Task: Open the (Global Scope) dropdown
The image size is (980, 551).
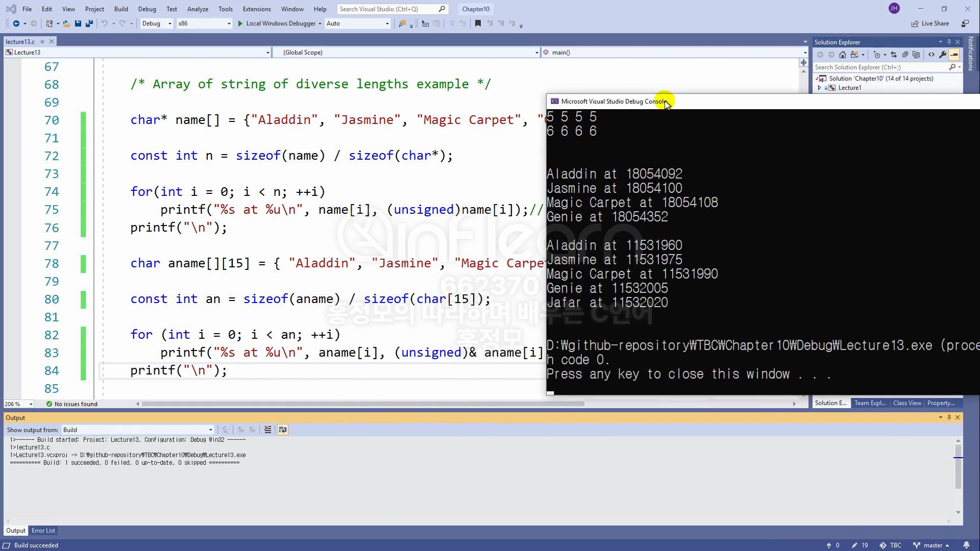Action: pyautogui.click(x=406, y=52)
